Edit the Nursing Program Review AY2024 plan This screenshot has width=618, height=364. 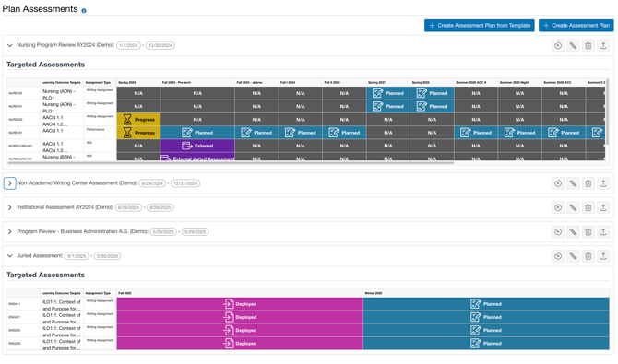pos(573,46)
